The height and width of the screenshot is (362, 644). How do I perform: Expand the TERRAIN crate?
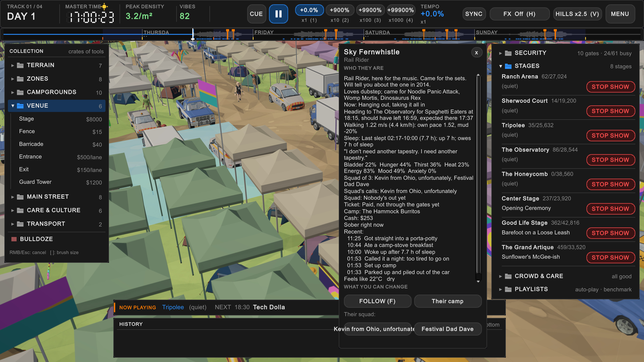tap(57, 65)
